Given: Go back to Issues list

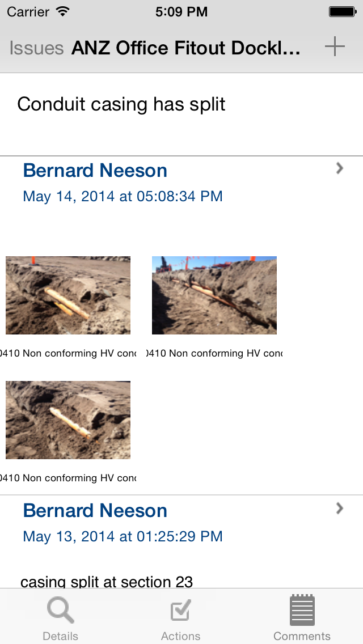Looking at the screenshot, I should (x=36, y=48).
